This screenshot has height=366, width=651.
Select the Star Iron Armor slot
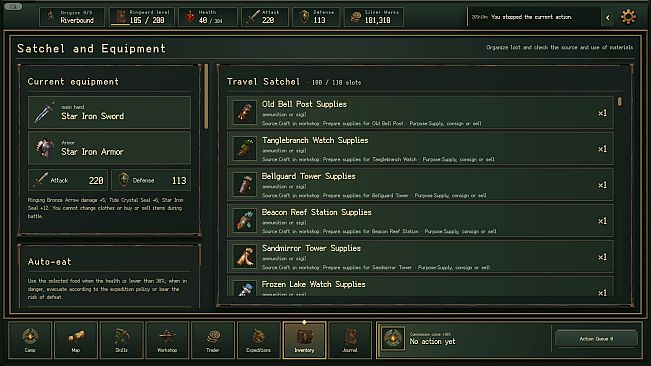(x=109, y=148)
